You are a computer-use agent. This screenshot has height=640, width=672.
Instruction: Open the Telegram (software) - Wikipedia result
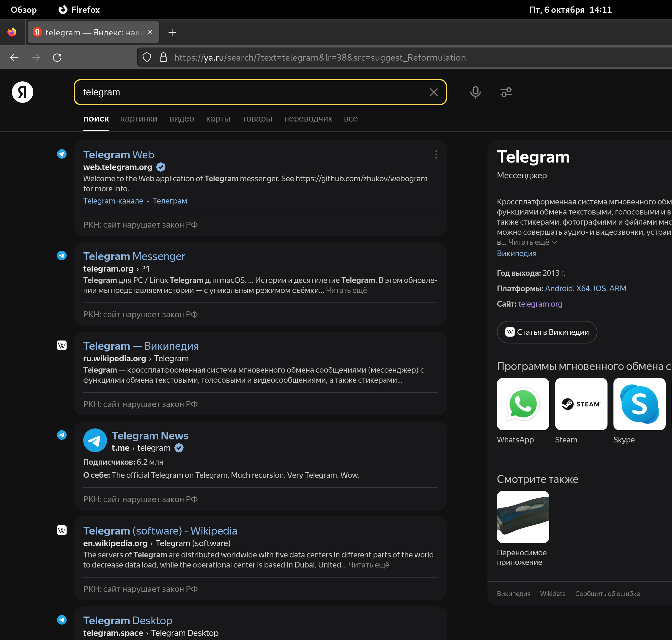point(160,531)
